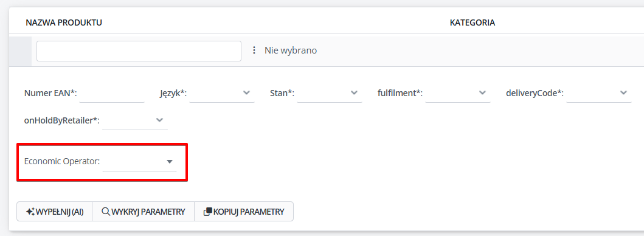This screenshot has width=644, height=236.
Task: Click the copy icon on KOPIUJ PARAMETRY
Action: click(208, 212)
